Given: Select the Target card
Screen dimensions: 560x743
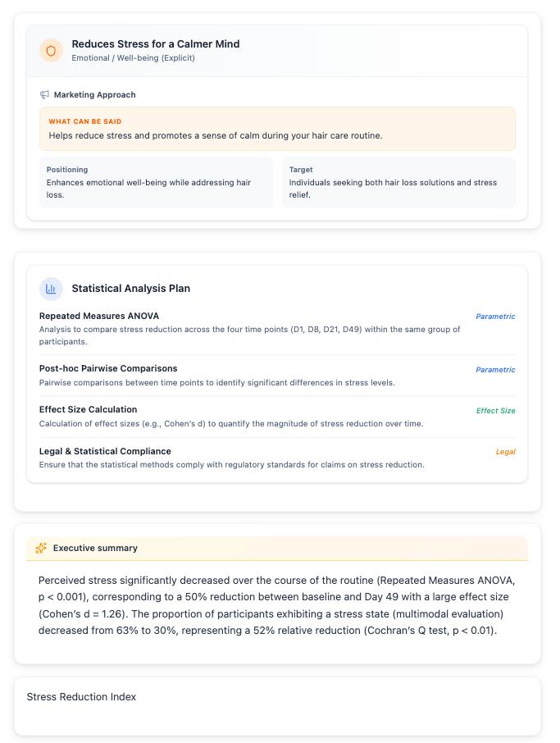Looking at the screenshot, I should pos(398,182).
